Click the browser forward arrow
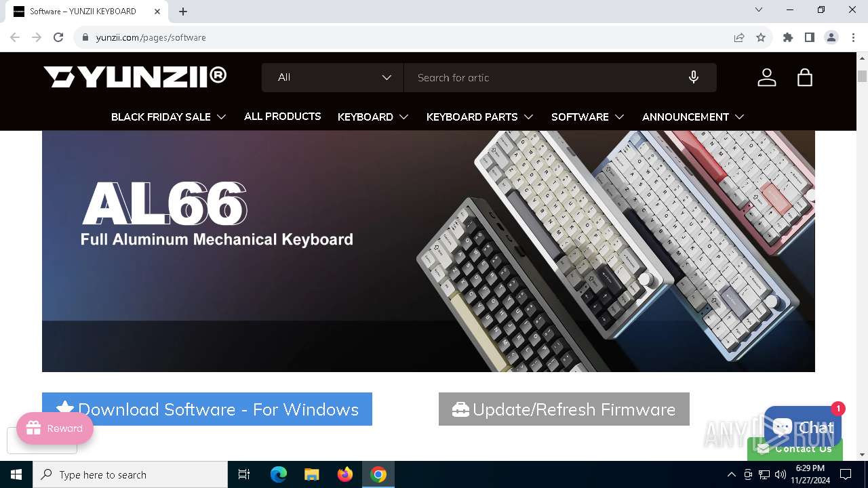Image resolution: width=868 pixels, height=488 pixels. [37, 37]
